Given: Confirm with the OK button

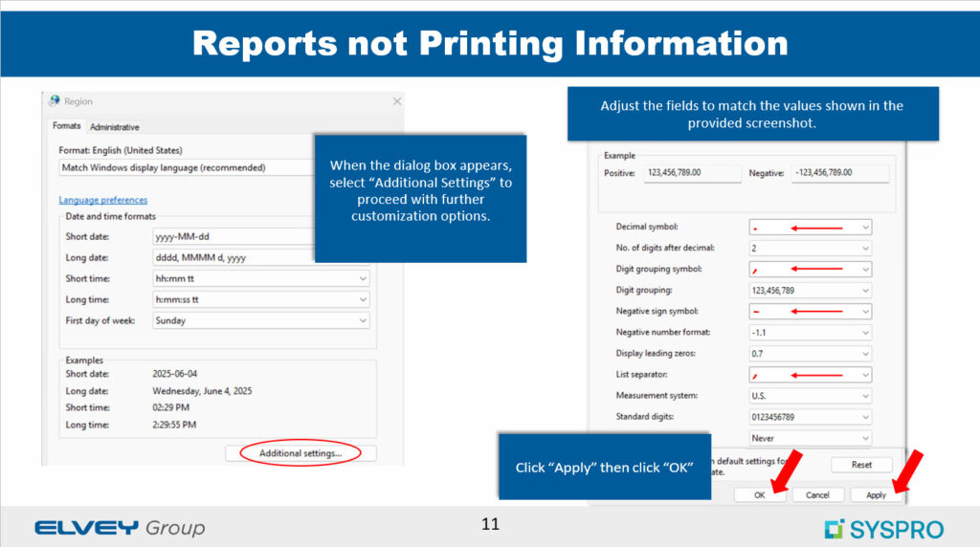Looking at the screenshot, I should [759, 494].
